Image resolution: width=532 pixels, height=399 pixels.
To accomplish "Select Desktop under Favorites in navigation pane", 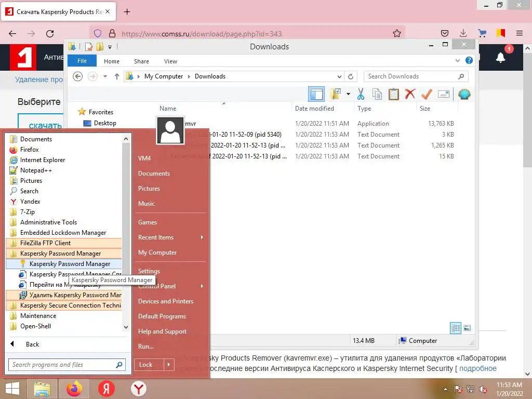I will 100,123.
